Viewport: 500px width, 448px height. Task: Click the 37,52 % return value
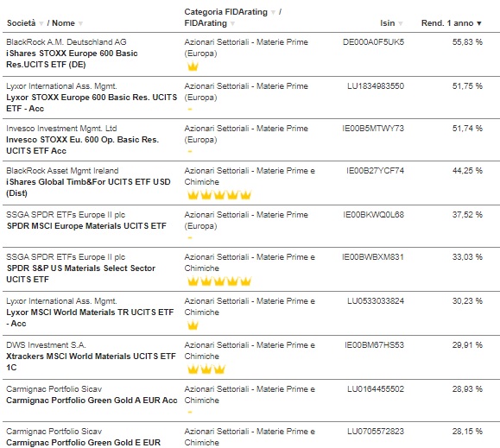click(x=467, y=215)
